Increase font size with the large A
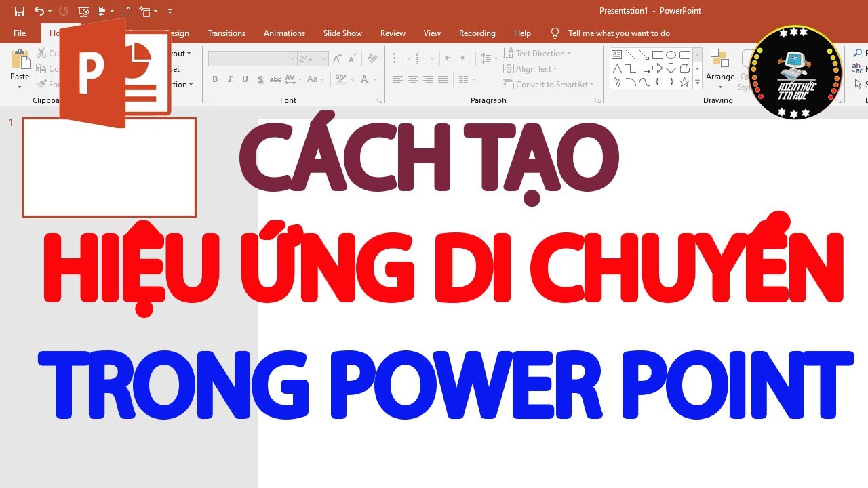The height and width of the screenshot is (488, 868). coord(337,59)
